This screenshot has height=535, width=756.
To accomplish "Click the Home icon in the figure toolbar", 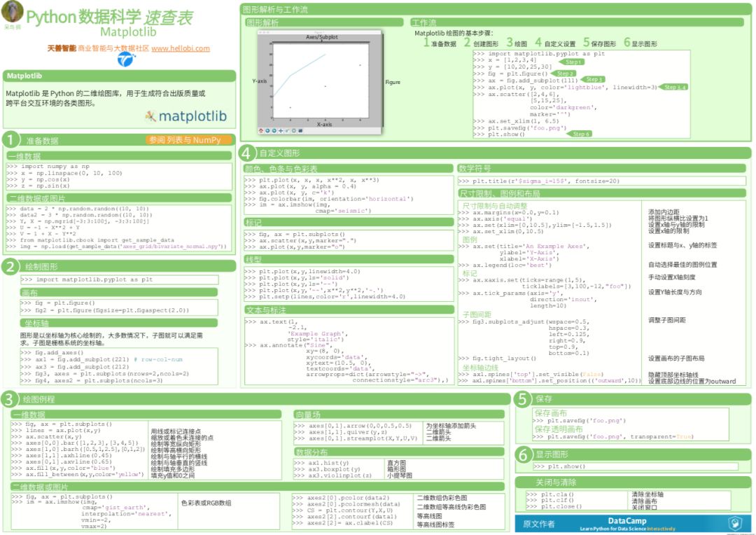I will click(261, 131).
